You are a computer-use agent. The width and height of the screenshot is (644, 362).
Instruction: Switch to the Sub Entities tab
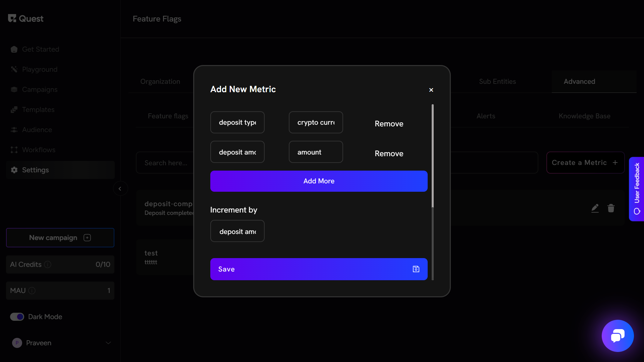pyautogui.click(x=497, y=81)
